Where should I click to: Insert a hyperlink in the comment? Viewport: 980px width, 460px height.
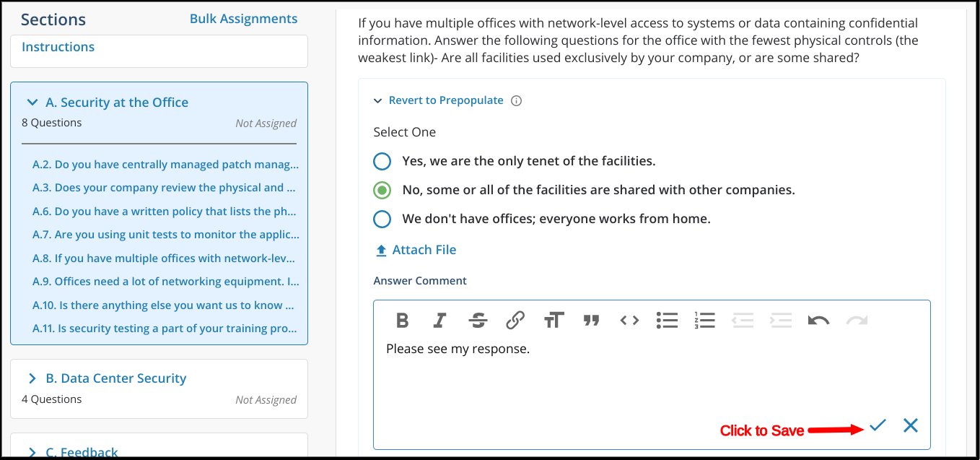point(515,320)
